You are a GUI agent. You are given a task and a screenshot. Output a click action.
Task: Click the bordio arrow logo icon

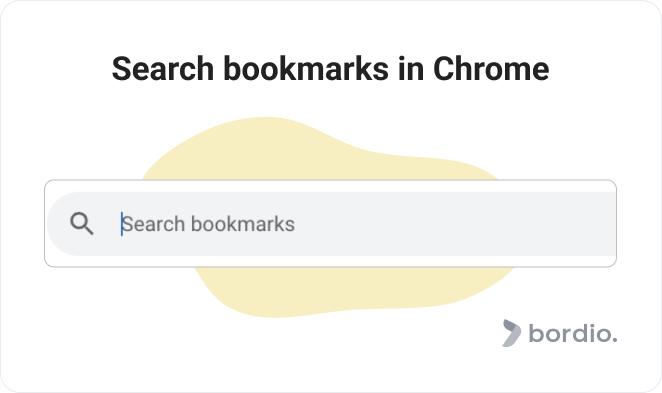511,333
